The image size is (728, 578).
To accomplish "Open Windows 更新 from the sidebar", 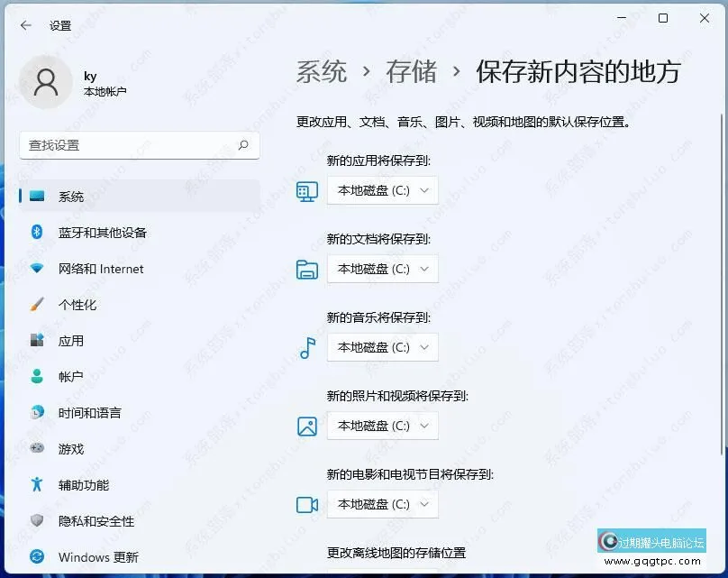I will (97, 557).
